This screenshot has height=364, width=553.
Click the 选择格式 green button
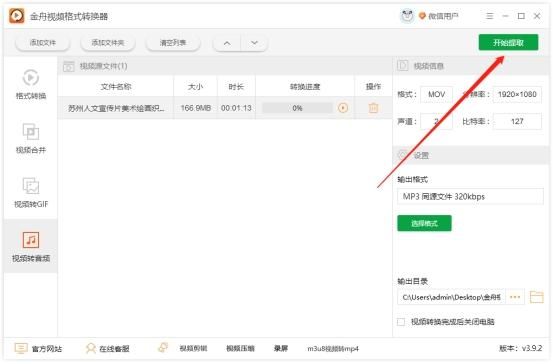click(424, 223)
